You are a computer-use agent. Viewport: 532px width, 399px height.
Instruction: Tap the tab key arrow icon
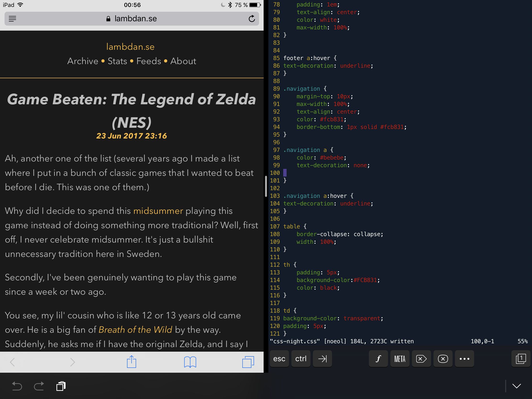coord(322,359)
